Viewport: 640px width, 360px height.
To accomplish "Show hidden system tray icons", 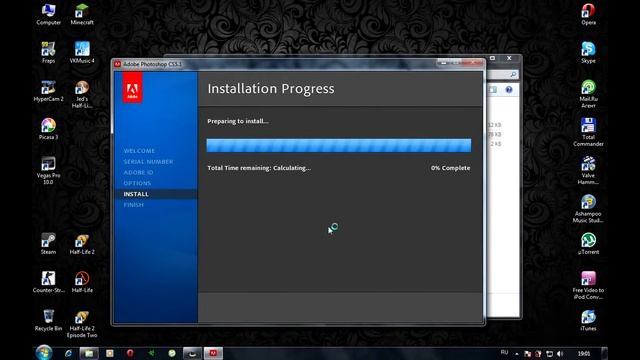I will tap(517, 353).
